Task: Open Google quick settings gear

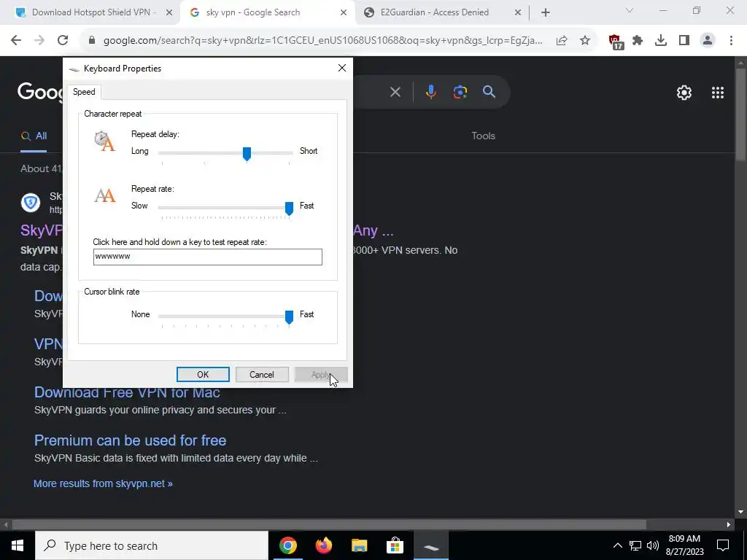Action: pos(684,93)
